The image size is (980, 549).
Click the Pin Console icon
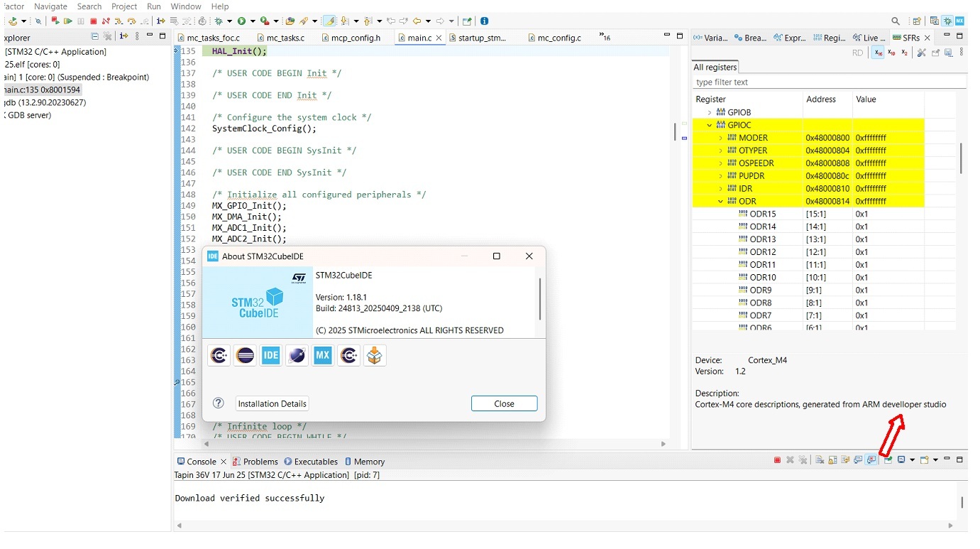(x=887, y=460)
